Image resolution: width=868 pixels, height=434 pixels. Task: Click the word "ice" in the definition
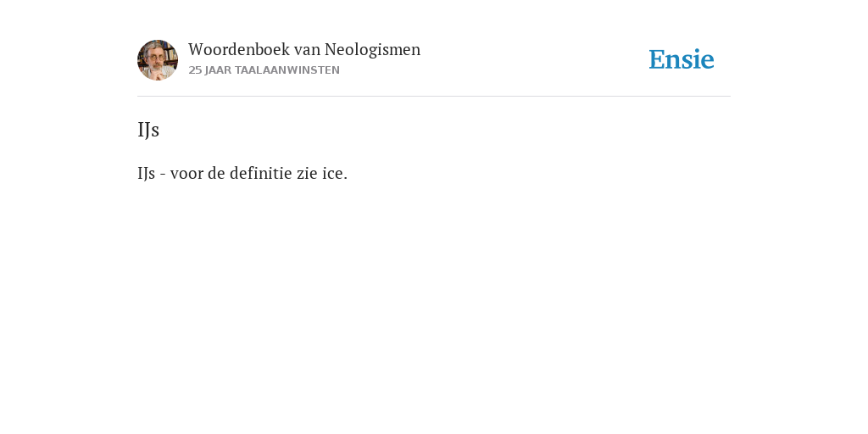[x=334, y=173]
